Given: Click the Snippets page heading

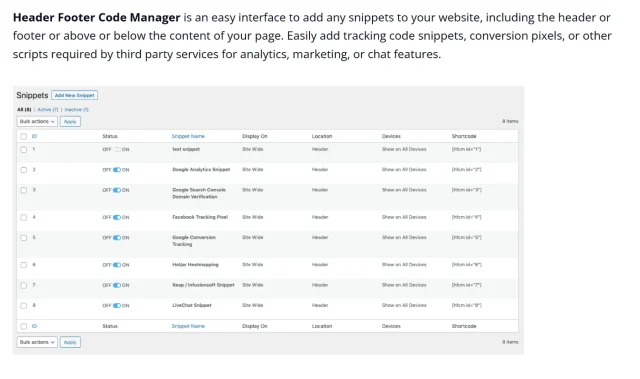Looking at the screenshot, I should click(32, 95).
